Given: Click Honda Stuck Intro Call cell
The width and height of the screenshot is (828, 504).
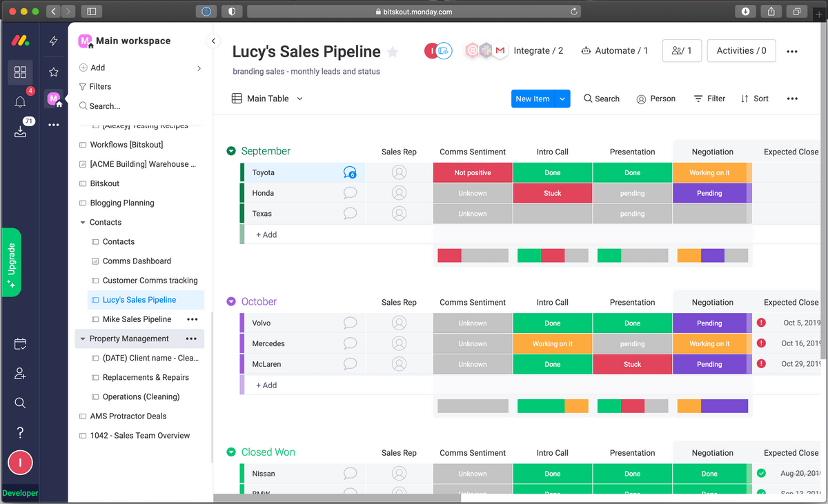Looking at the screenshot, I should click(553, 193).
